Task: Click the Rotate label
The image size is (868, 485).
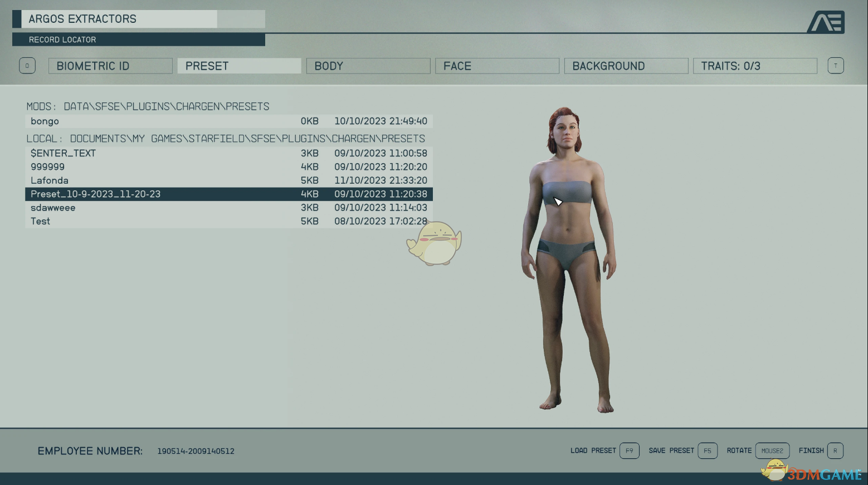Action: (x=739, y=450)
